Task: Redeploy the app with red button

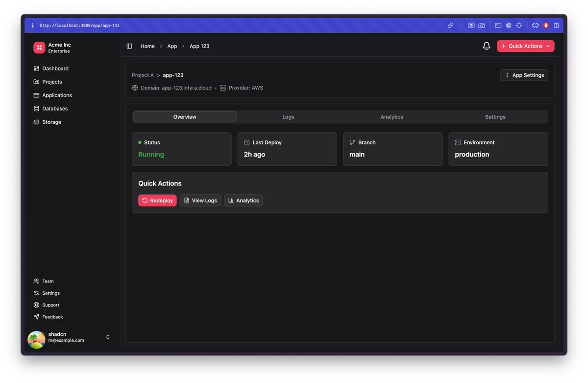Action: 157,201
